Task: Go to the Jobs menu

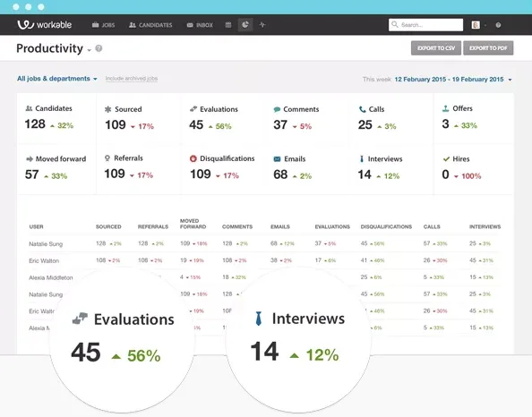Action: 104,25
